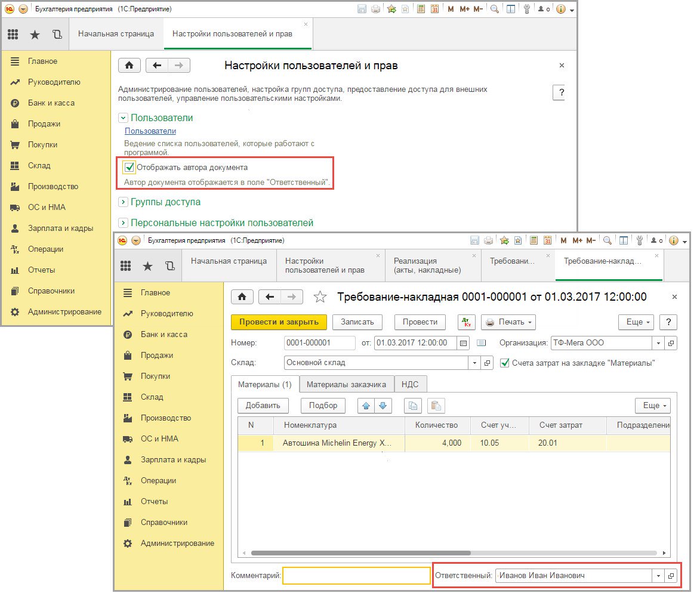
Task: Open top Еще menu in document form
Action: (x=636, y=322)
